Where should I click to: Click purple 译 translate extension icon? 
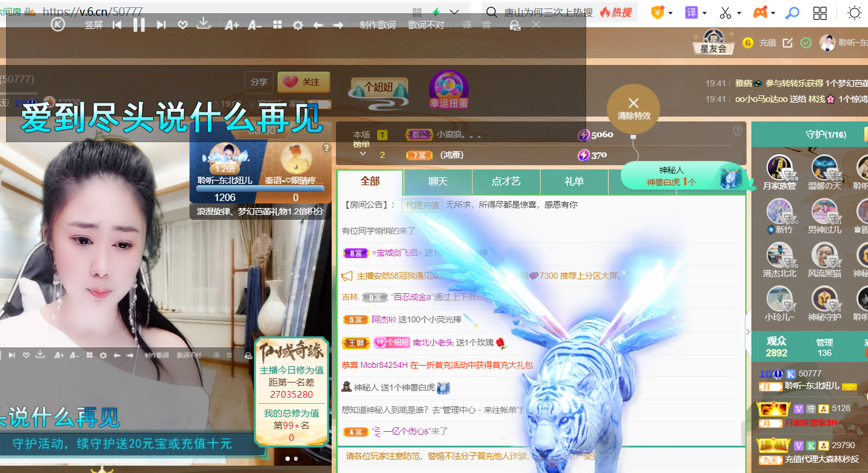tap(691, 12)
